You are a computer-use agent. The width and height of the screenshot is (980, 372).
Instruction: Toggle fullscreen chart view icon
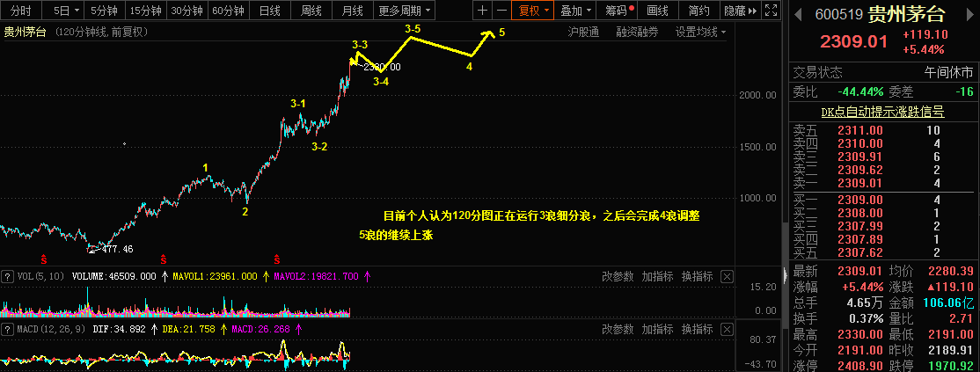[772, 10]
